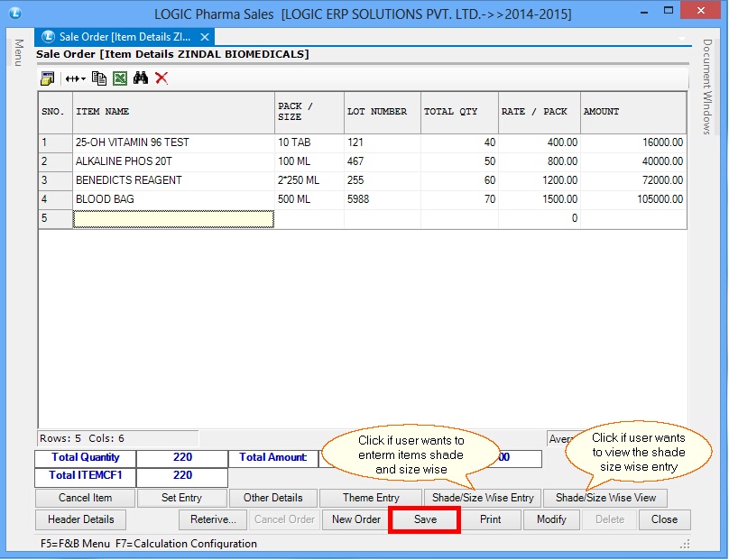
Task: Click Shade/Size Wise Entry button
Action: 483,498
